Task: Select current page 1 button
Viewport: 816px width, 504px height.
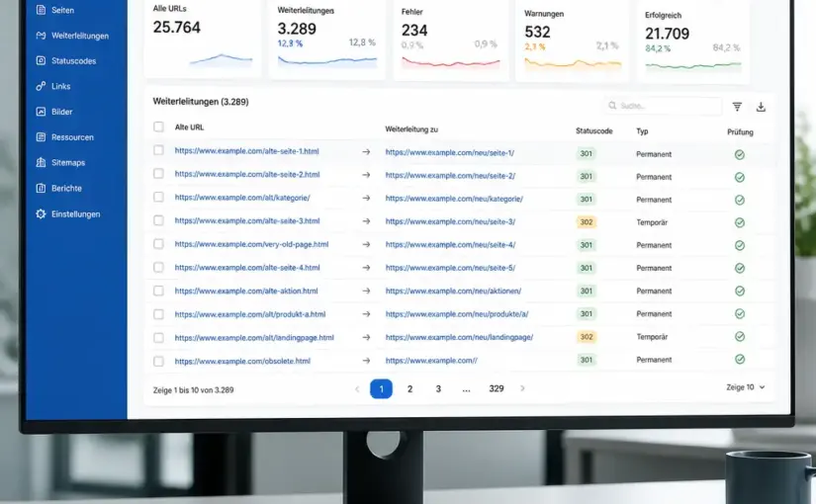Action: (381, 388)
